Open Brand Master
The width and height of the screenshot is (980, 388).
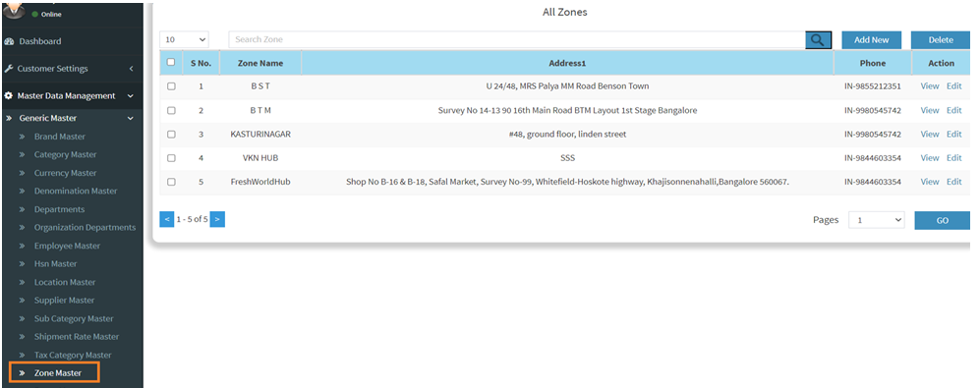[60, 137]
